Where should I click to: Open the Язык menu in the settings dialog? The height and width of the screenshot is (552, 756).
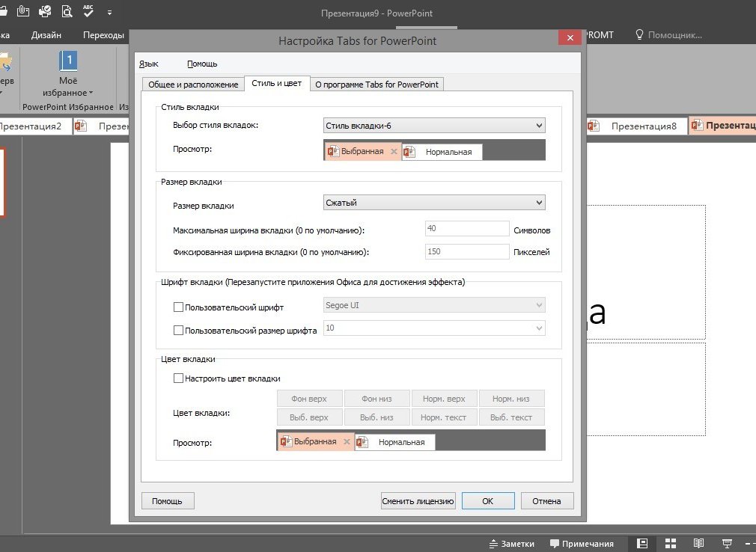pyautogui.click(x=148, y=64)
